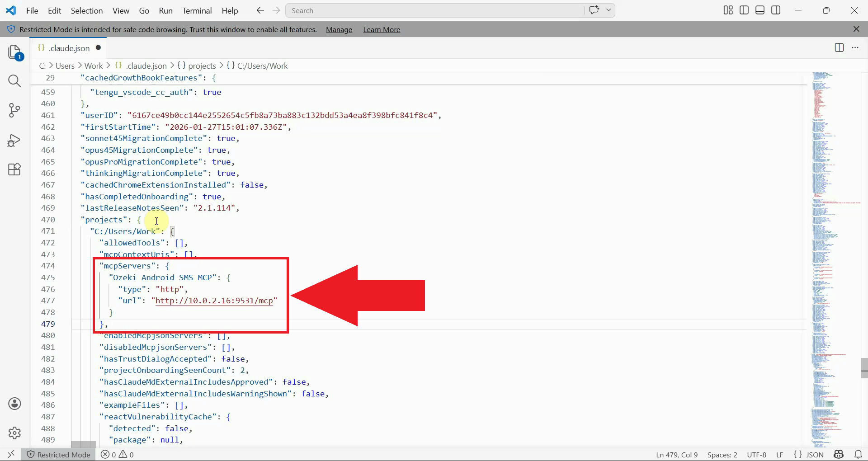Click the minimap code overview
The height and width of the screenshot is (461, 868).
[835, 260]
